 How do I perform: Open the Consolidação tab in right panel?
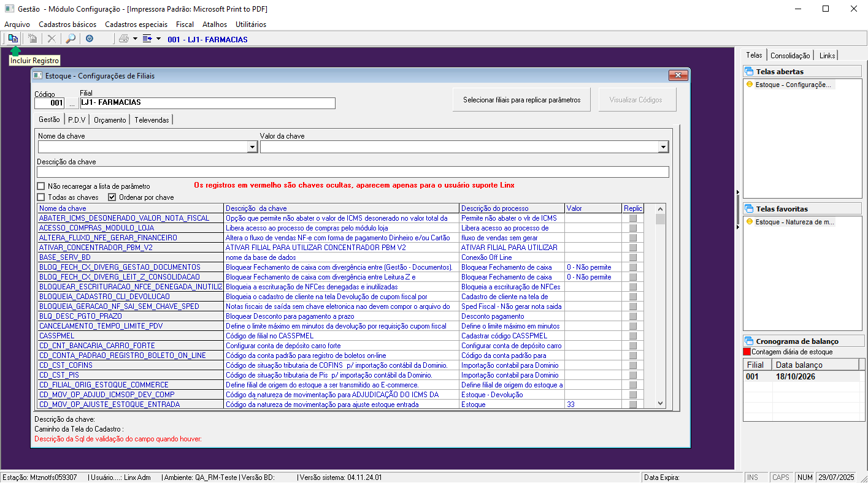click(791, 56)
